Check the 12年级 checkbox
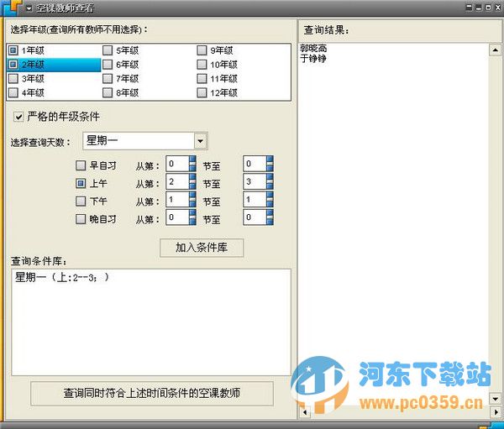Screen dimensions: 504x429 click(x=202, y=92)
